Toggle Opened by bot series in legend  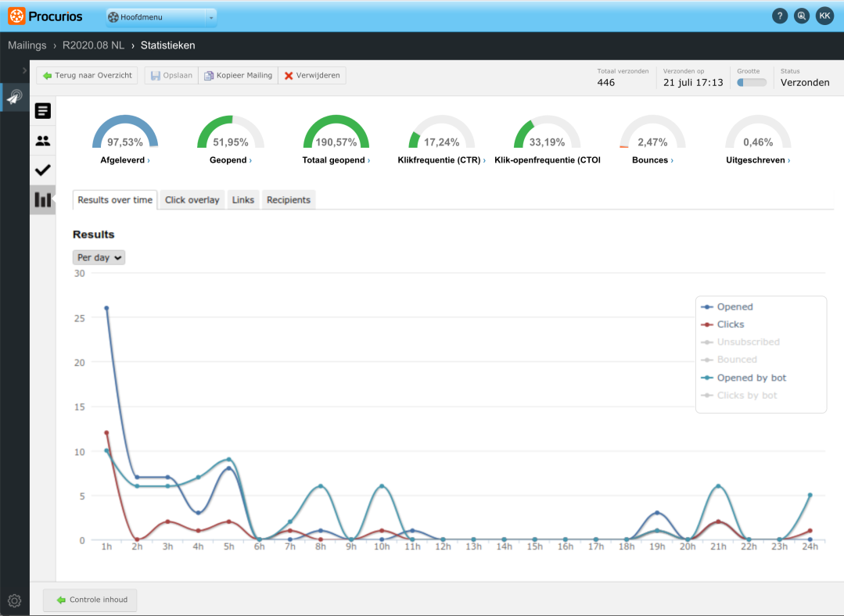coord(743,378)
